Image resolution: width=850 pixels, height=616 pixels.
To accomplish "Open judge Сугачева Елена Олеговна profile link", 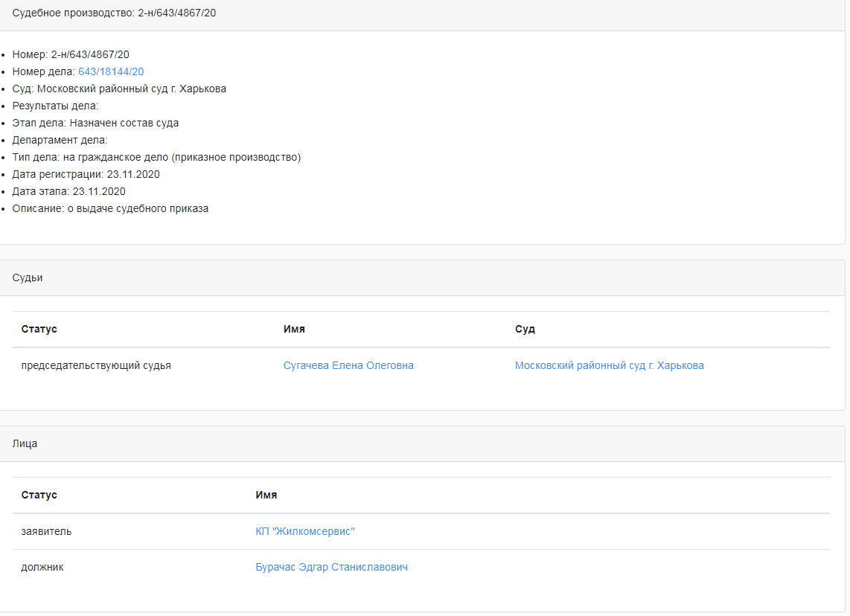I will tap(348, 365).
